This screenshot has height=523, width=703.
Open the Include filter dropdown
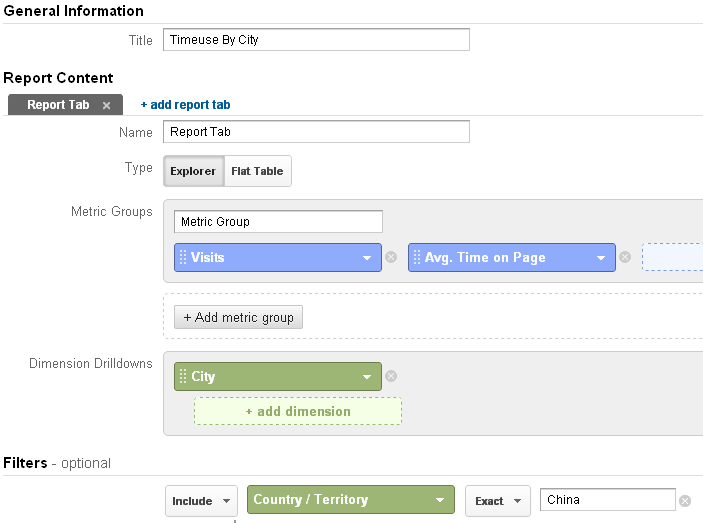201,501
